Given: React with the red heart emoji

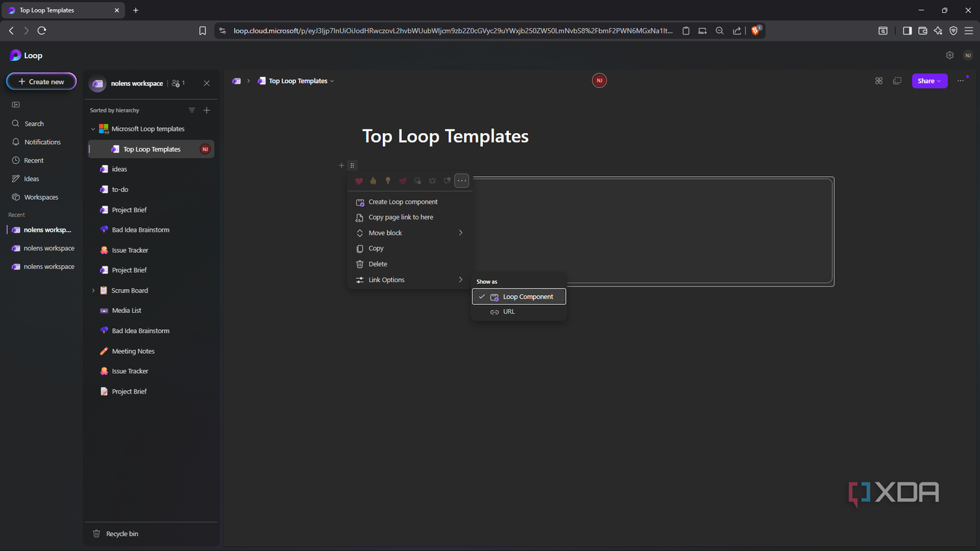Looking at the screenshot, I should coord(359,181).
